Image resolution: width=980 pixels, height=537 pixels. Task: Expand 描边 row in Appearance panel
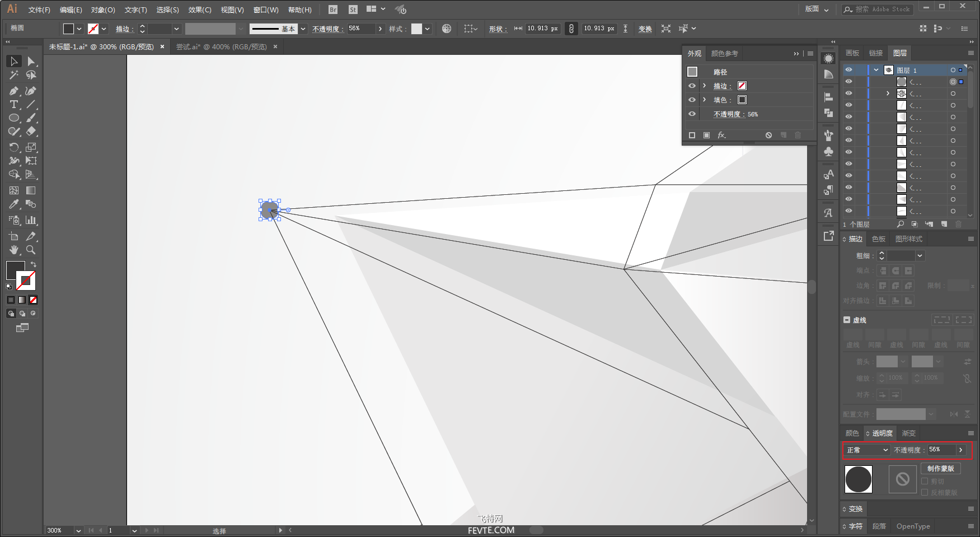point(705,86)
